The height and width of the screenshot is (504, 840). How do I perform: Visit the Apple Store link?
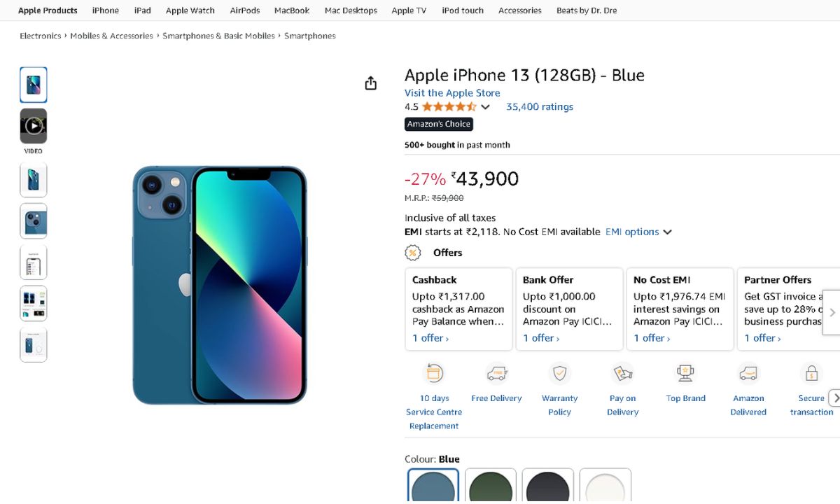click(452, 93)
